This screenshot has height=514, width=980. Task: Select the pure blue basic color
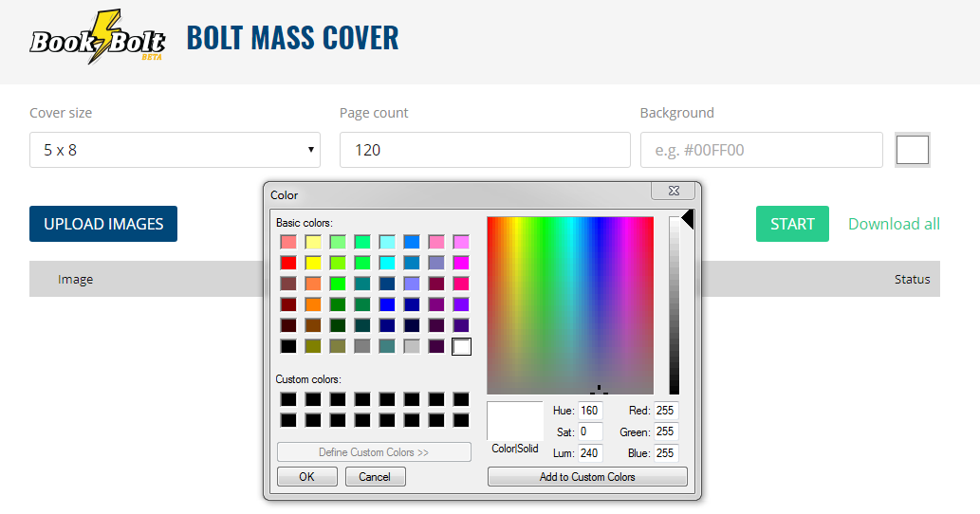click(387, 304)
